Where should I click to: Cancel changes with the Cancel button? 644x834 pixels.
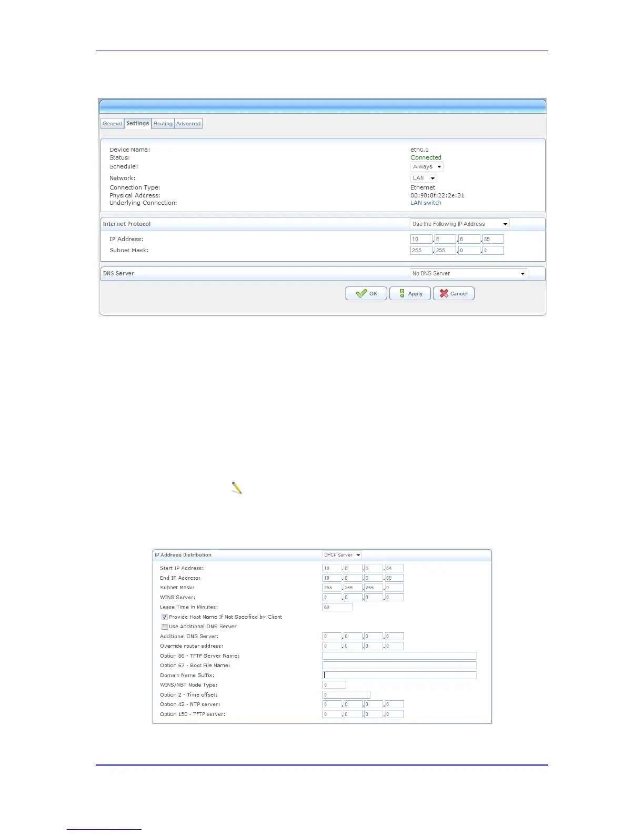[x=454, y=293]
